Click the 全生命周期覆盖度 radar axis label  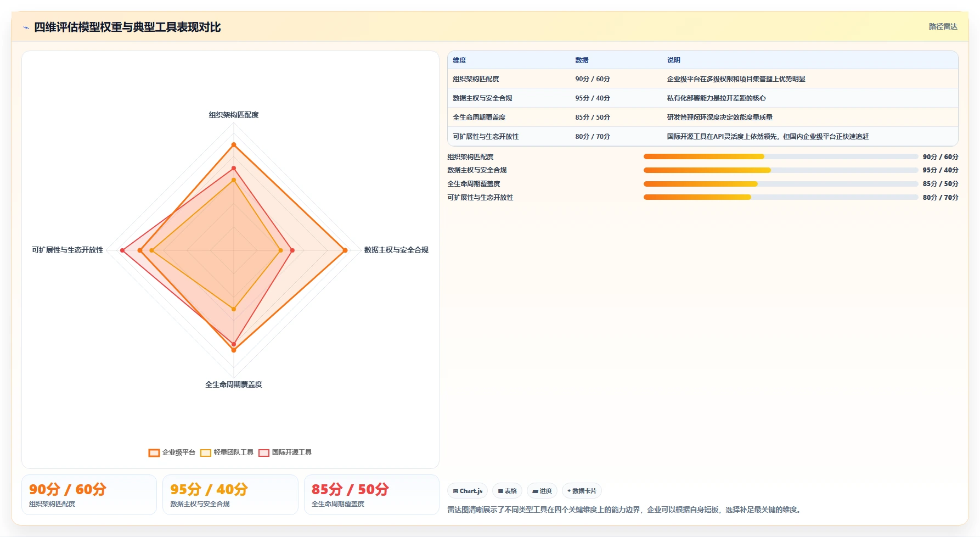(x=234, y=384)
